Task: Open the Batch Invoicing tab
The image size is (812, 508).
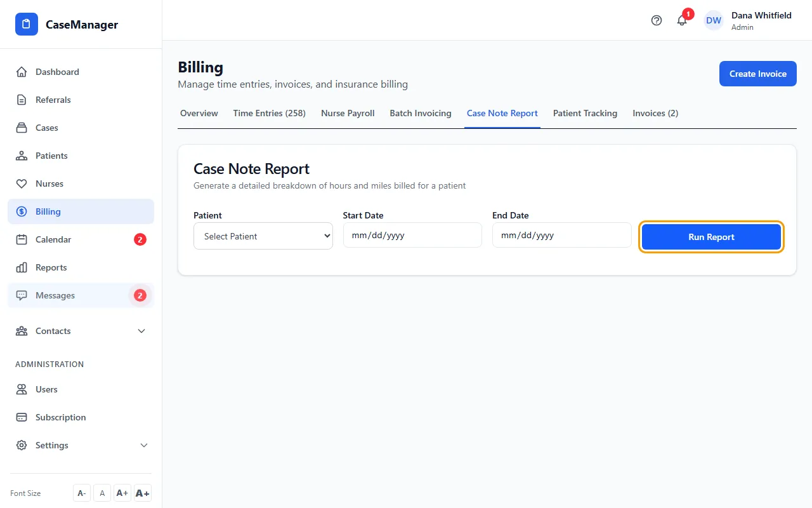Action: coord(421,113)
